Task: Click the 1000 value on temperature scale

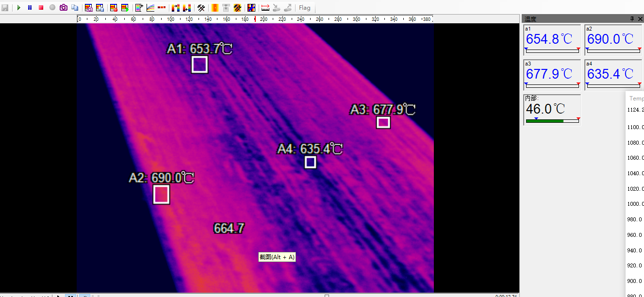Action: click(x=636, y=204)
